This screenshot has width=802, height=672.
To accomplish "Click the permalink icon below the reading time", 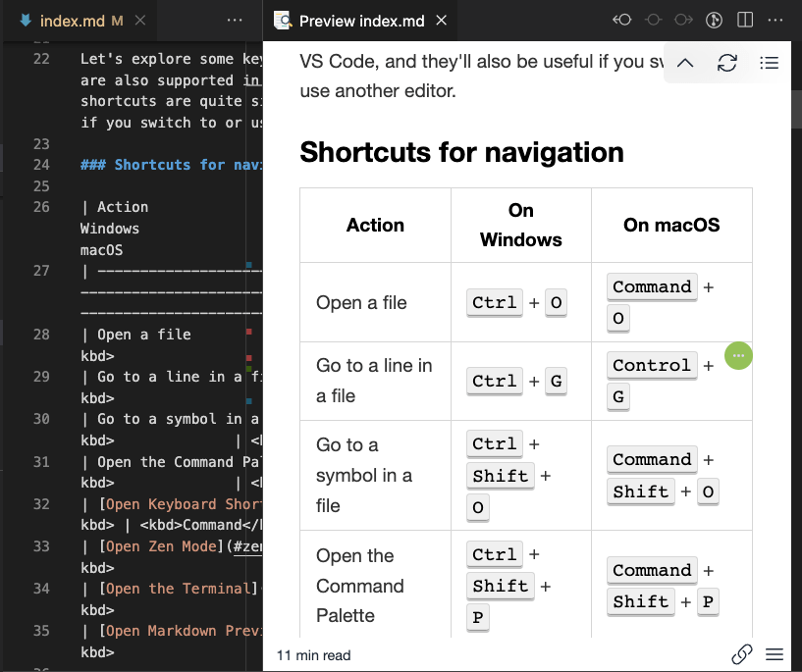I will coord(744,653).
